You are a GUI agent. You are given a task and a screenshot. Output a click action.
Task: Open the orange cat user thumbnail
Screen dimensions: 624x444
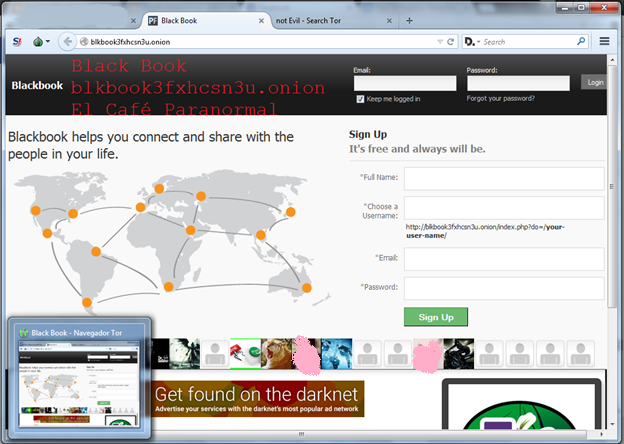click(277, 353)
